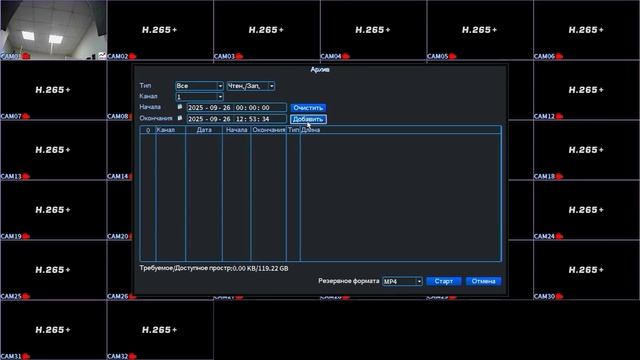
Task: Click the Добавить button
Action: pos(308,119)
